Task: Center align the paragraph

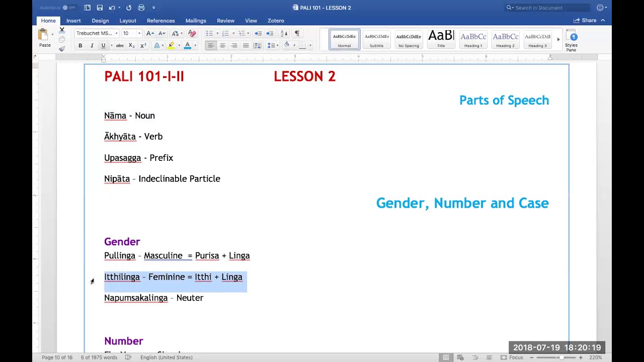Action: tap(222, 46)
